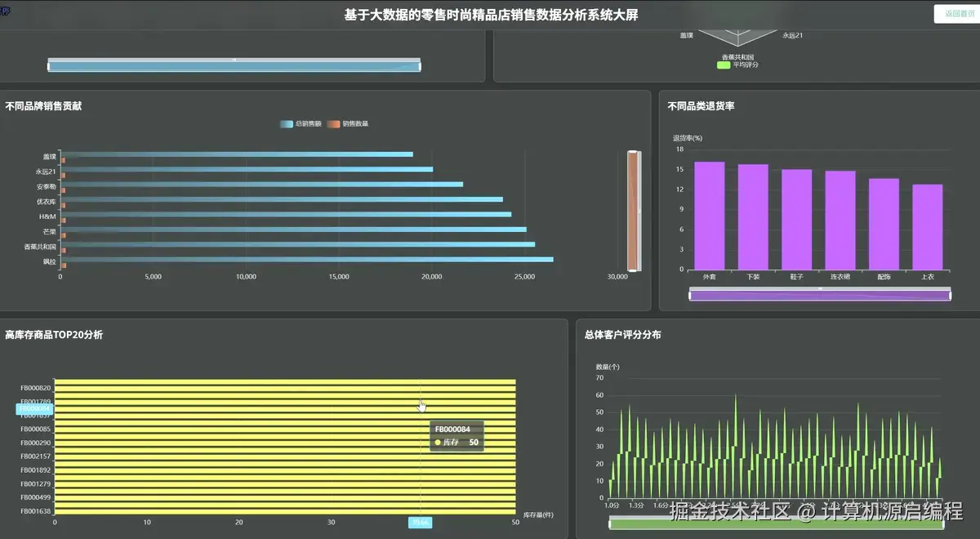The height and width of the screenshot is (539, 980).
Task: Select the highlighted FB000084 axis label
Action: [x=33, y=409]
